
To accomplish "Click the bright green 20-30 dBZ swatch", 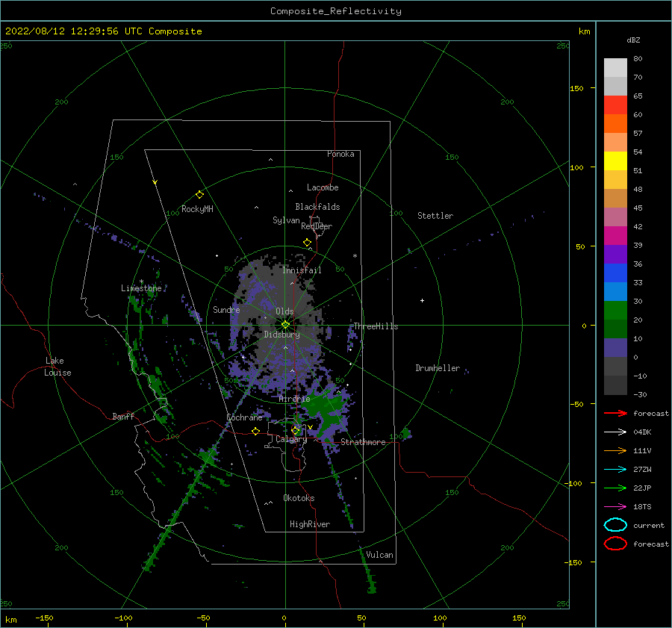I will click(x=615, y=310).
